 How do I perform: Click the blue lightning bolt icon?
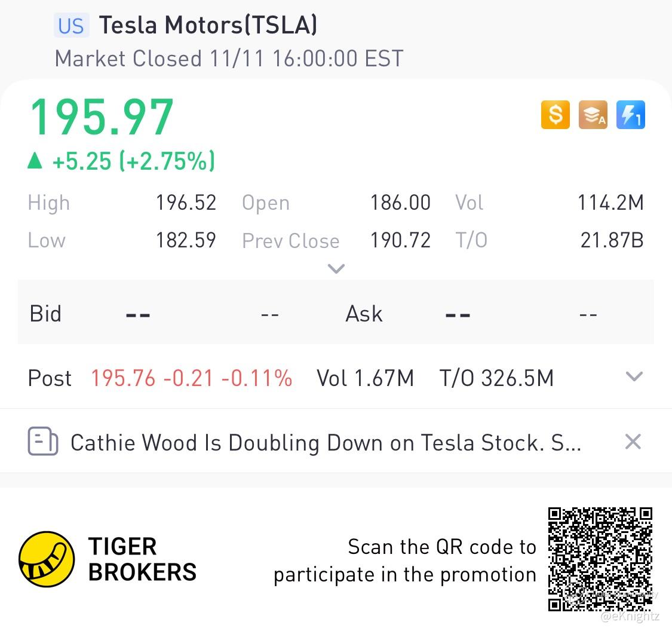tap(631, 115)
